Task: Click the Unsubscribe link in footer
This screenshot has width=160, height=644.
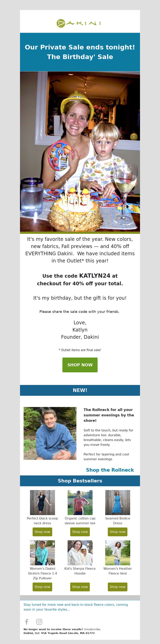Action: tap(92, 629)
